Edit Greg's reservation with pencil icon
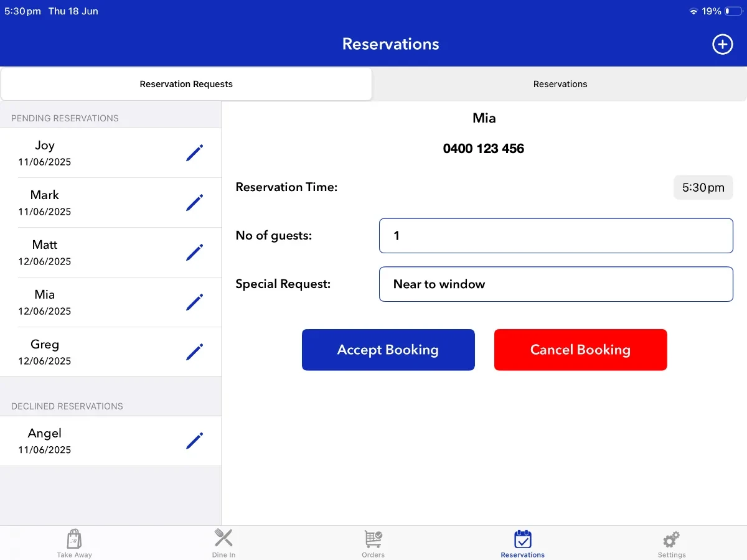The image size is (747, 560). 194,352
